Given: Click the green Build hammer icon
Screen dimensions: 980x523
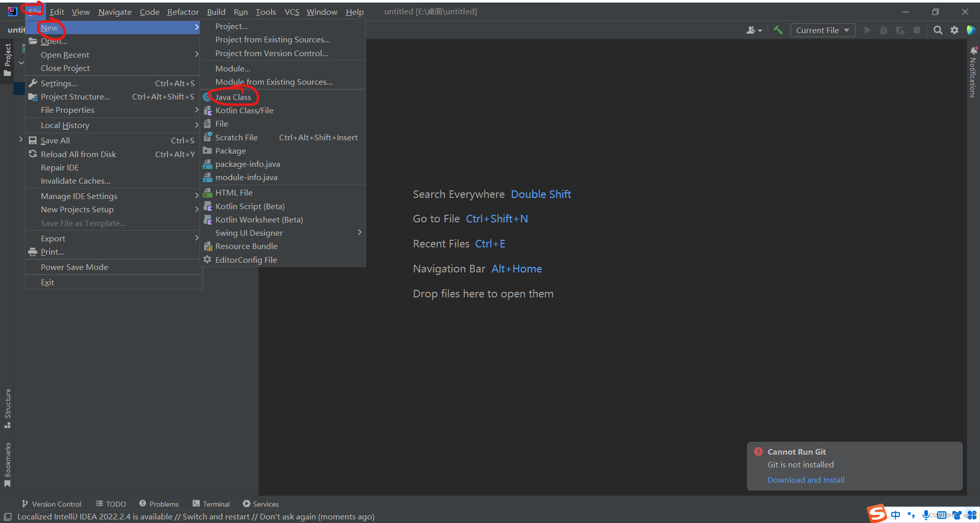Looking at the screenshot, I should (x=778, y=30).
